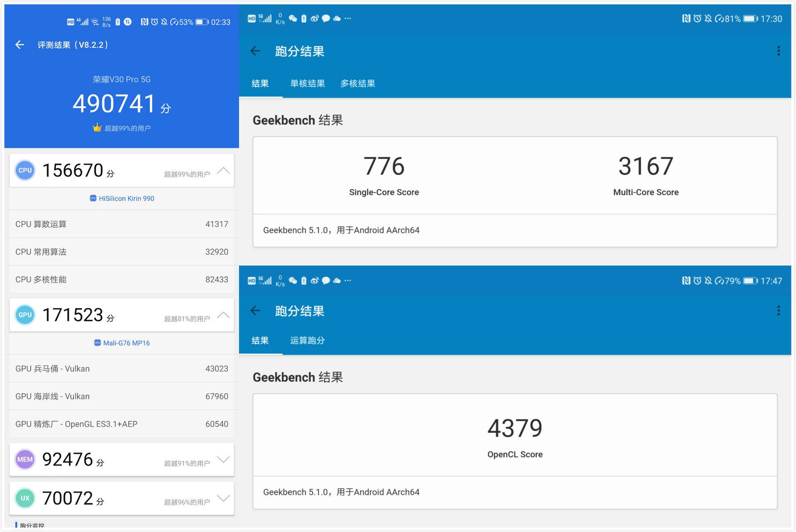
Task: Tap the 荣耀V30 Pro 5G device name
Action: [x=121, y=79]
